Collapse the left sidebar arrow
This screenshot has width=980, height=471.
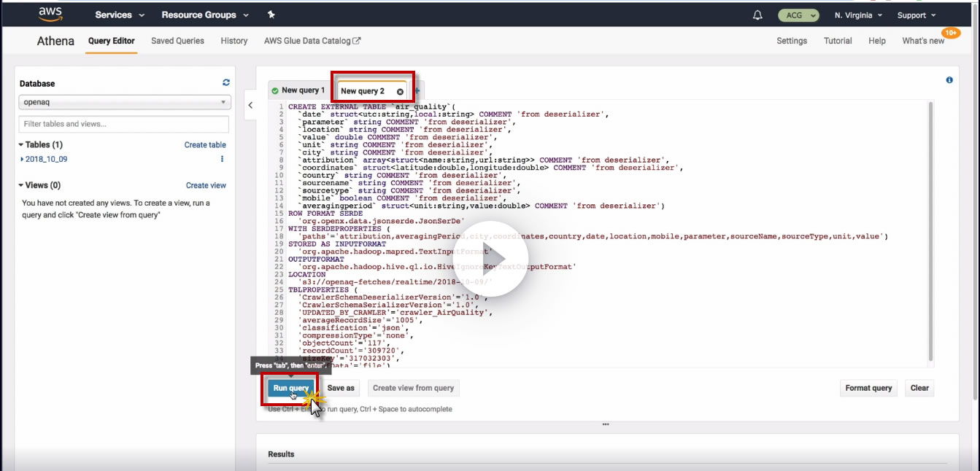point(250,105)
